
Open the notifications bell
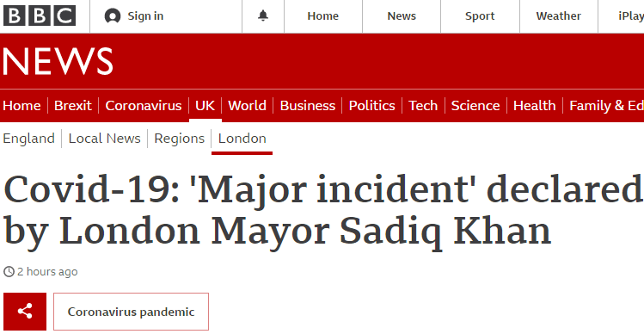(263, 16)
